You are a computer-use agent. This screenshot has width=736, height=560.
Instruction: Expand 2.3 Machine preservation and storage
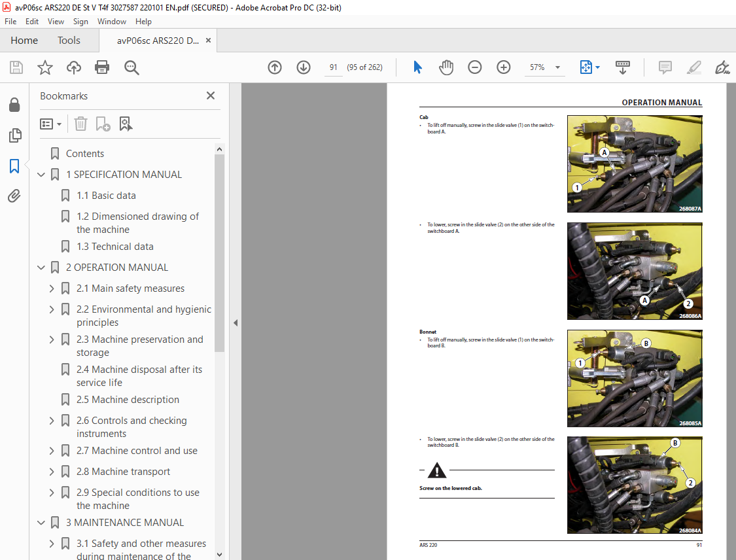pos(52,340)
